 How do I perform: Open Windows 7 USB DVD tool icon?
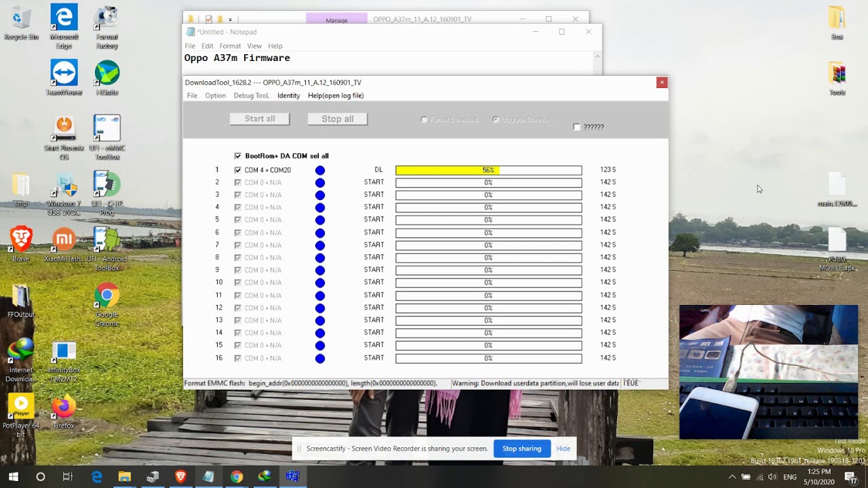tap(64, 194)
